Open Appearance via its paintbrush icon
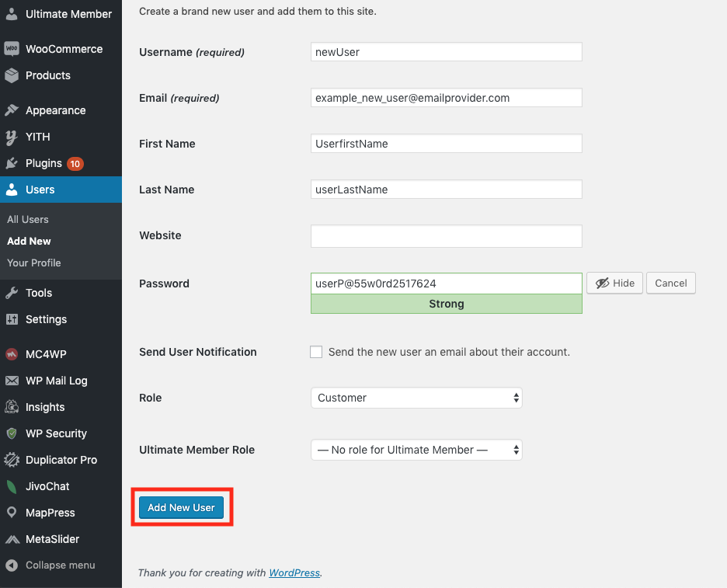This screenshot has height=588, width=727. pos(12,110)
